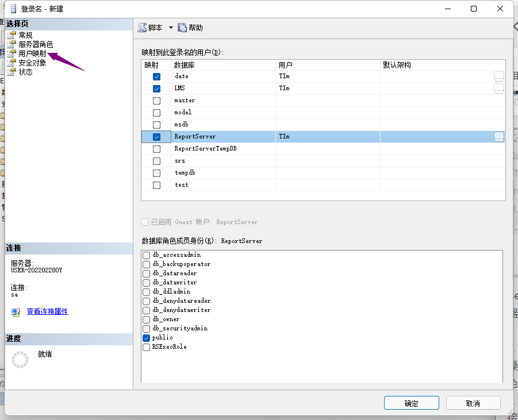Click the 数据库 column header

click(x=223, y=65)
